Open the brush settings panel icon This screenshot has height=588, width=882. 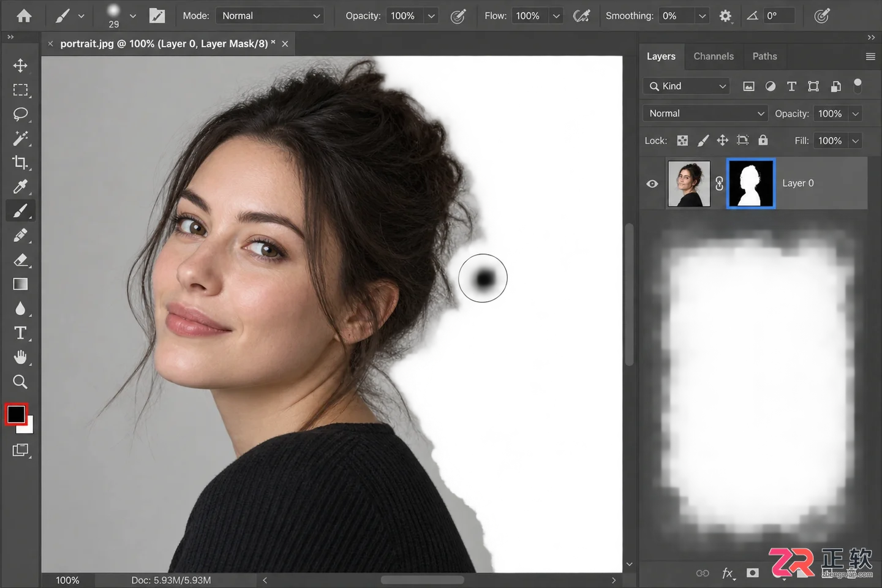coord(157,16)
